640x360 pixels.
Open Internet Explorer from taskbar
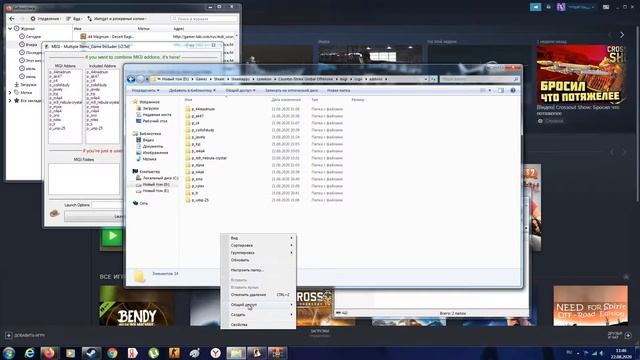pos(29,353)
